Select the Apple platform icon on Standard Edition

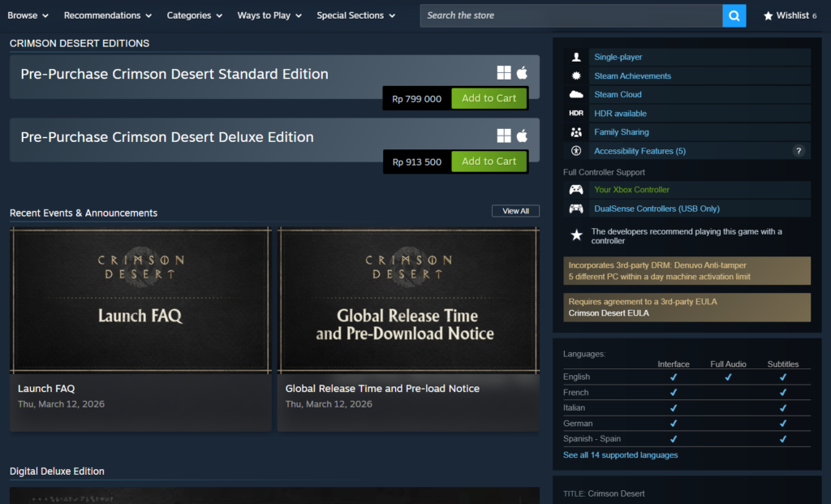[522, 72]
